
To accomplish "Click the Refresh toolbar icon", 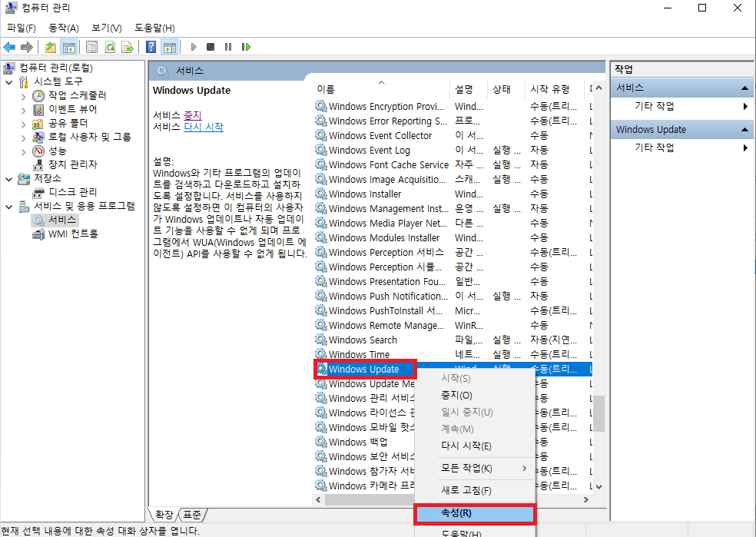I will (110, 47).
